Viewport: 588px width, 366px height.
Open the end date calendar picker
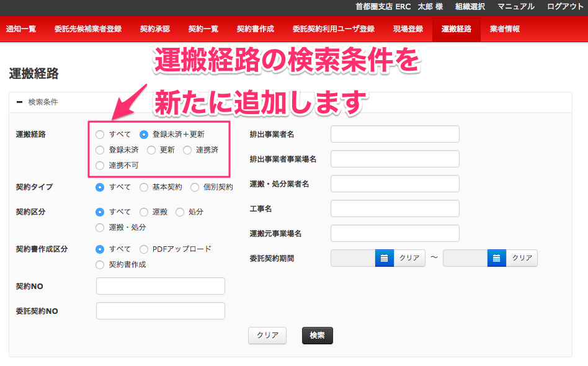496,258
